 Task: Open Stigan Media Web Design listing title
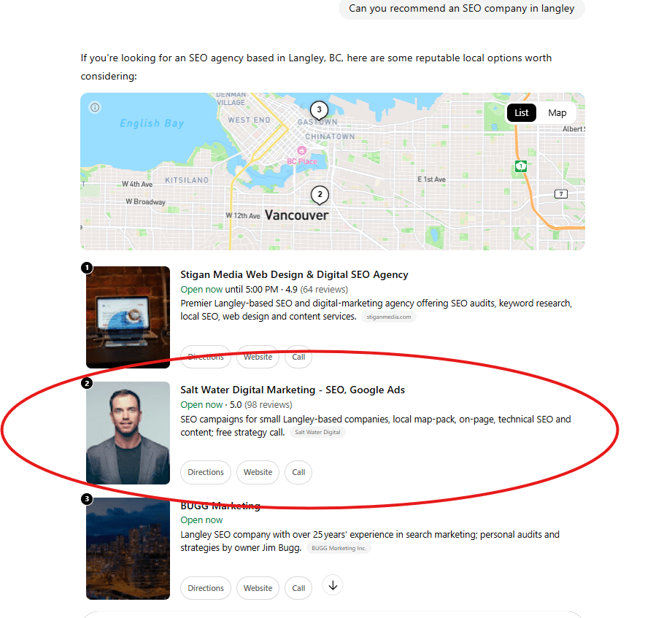click(294, 275)
